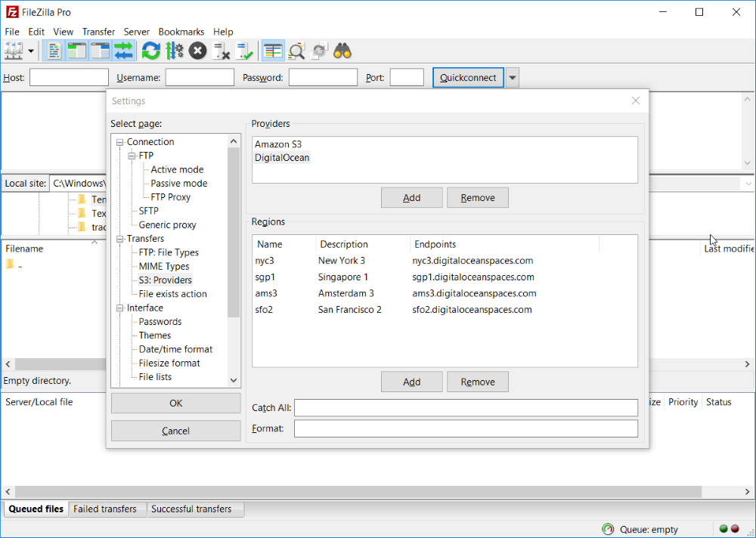Confirm settings with OK button
756x538 pixels.
(176, 403)
